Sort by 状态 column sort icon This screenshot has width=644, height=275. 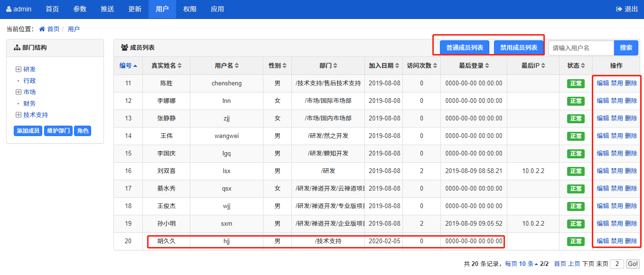coord(583,66)
